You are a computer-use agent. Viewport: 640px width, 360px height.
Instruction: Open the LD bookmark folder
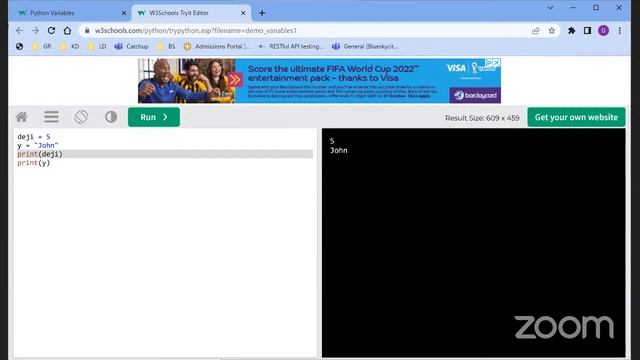pyautogui.click(x=97, y=47)
